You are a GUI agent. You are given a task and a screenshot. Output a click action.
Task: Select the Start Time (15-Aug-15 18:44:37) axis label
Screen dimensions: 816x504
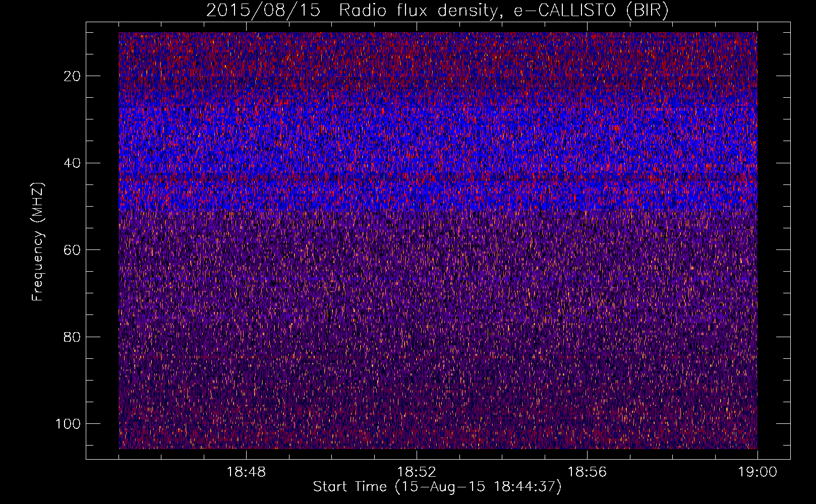pos(437,487)
